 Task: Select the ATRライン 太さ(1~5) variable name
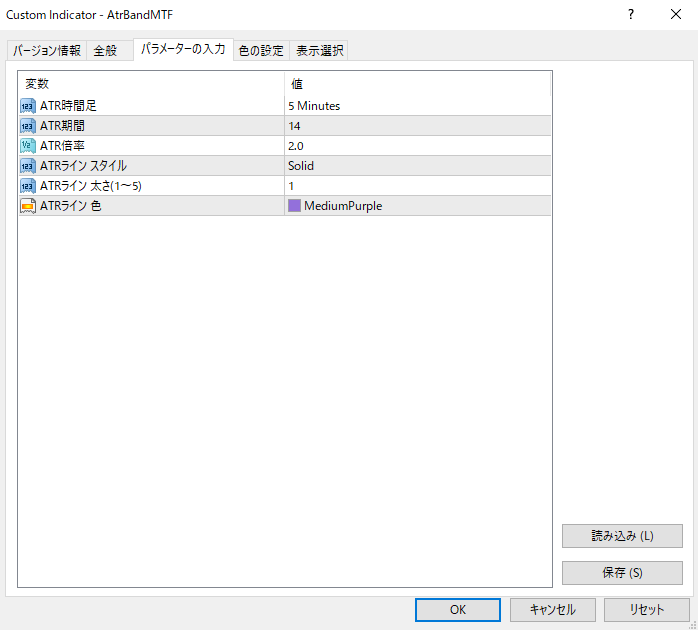coord(91,186)
